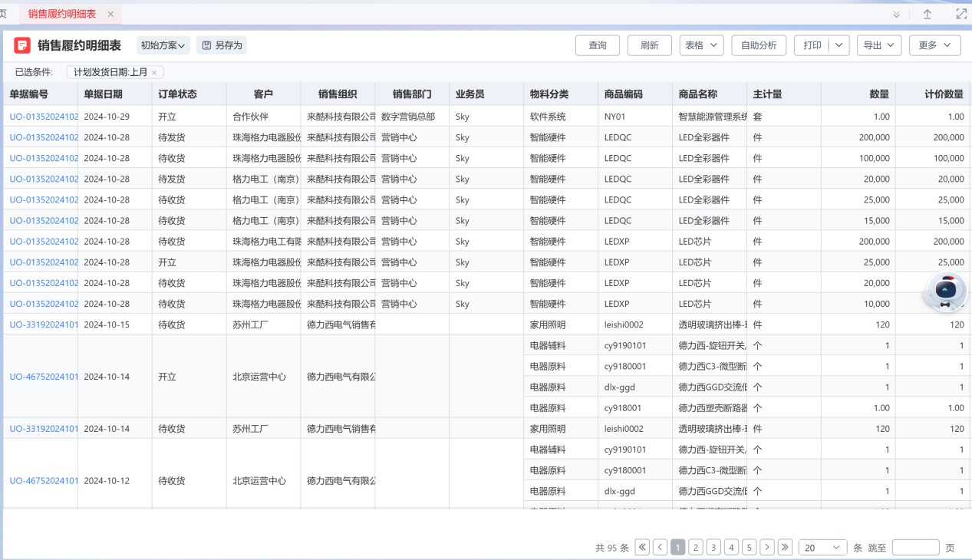Go to page 2

(x=696, y=547)
